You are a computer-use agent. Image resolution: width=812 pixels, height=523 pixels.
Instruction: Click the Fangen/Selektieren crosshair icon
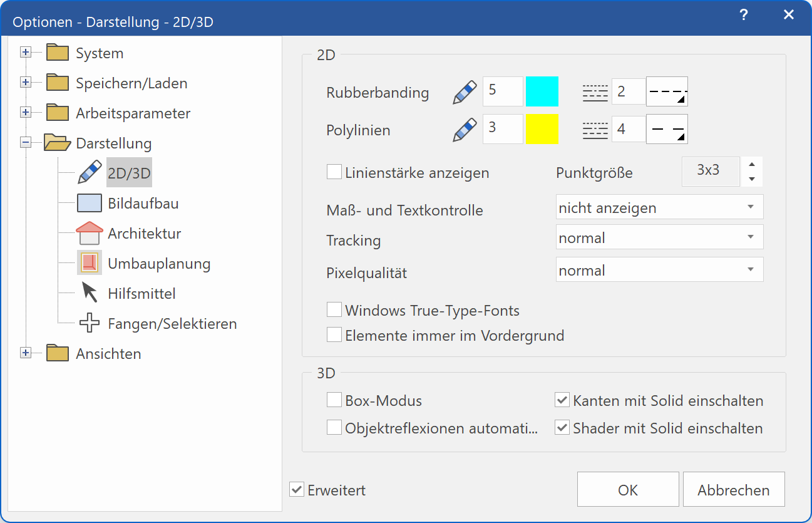90,323
